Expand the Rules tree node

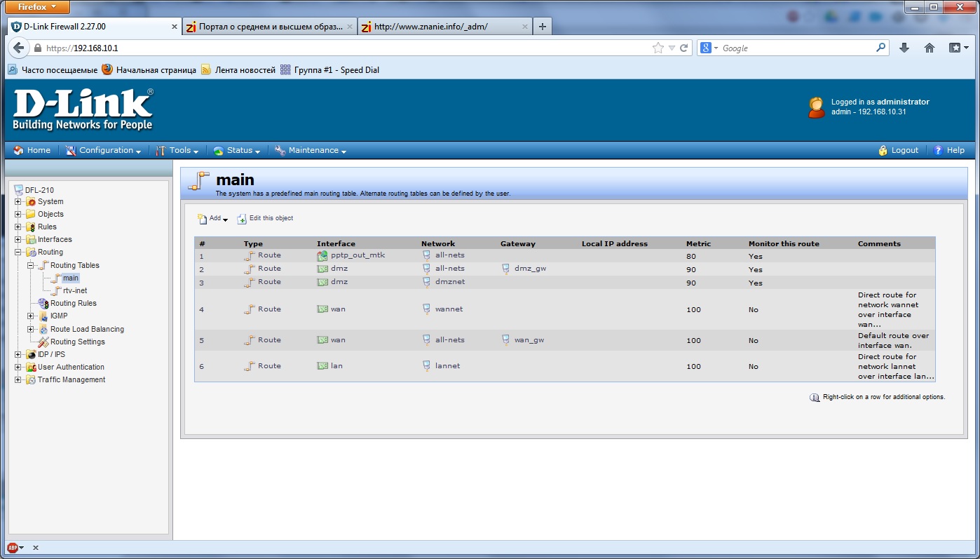[x=18, y=227]
